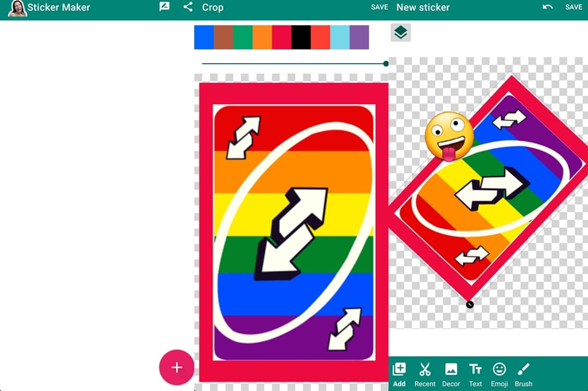Select the green color swatch
Viewport: 588px width, 391px height.
click(x=243, y=37)
